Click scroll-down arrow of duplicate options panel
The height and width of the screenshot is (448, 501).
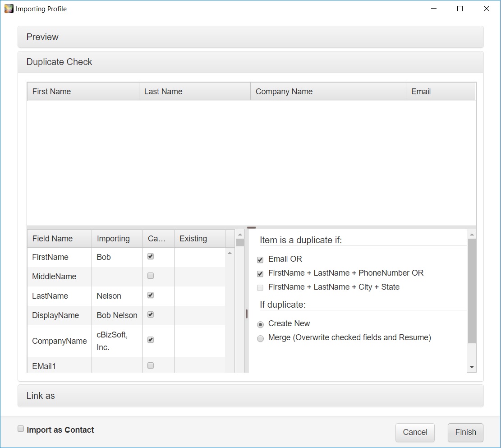pos(472,367)
